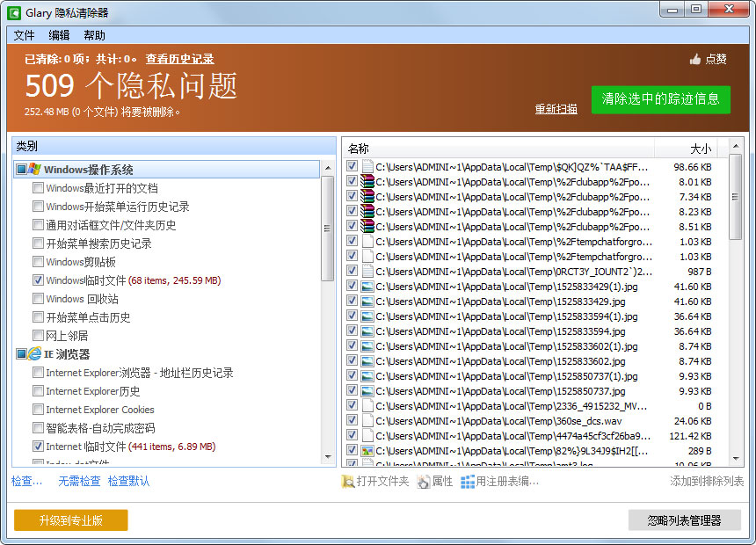Image resolution: width=756 pixels, height=545 pixels.
Task: Click the folder icon next to 打开文件夹
Action: (x=347, y=482)
